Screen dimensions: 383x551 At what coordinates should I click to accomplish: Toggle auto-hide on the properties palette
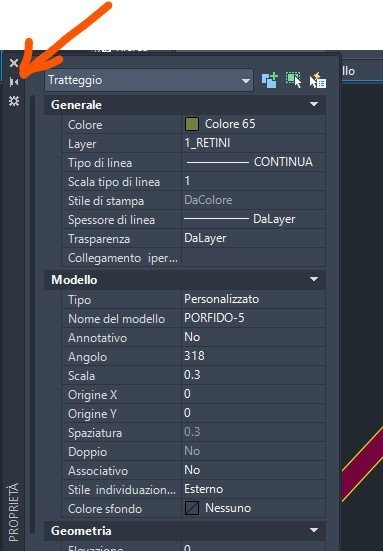click(x=14, y=82)
